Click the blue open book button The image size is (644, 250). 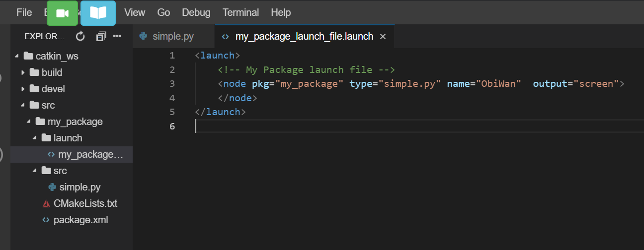(98, 13)
